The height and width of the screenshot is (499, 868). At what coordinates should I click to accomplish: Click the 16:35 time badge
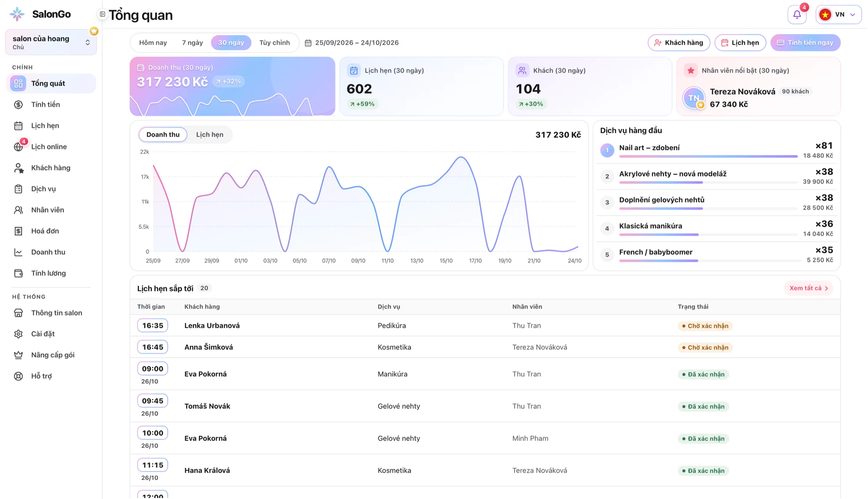click(x=153, y=325)
